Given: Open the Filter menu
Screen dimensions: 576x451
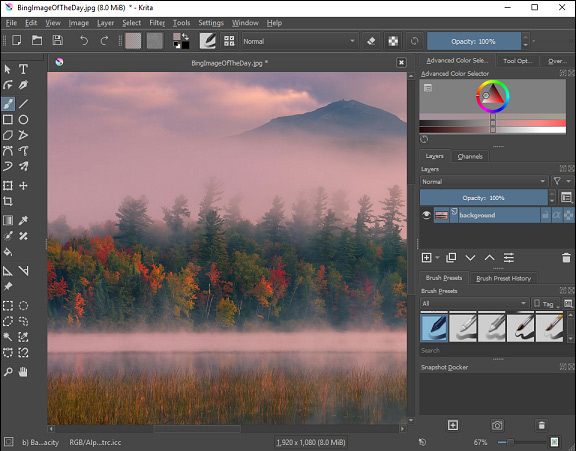Looking at the screenshot, I should click(157, 23).
